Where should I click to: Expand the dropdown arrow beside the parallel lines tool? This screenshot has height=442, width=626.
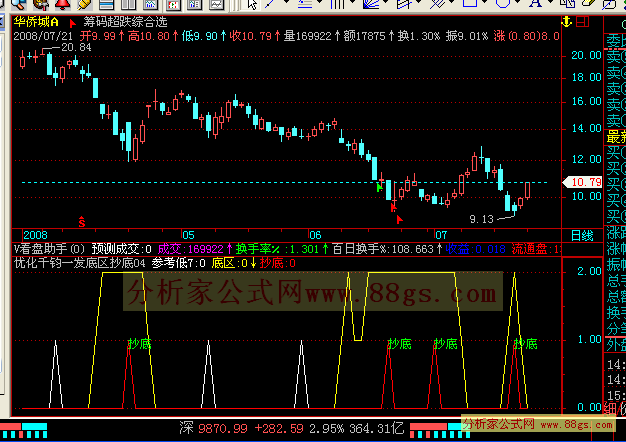(x=319, y=2)
